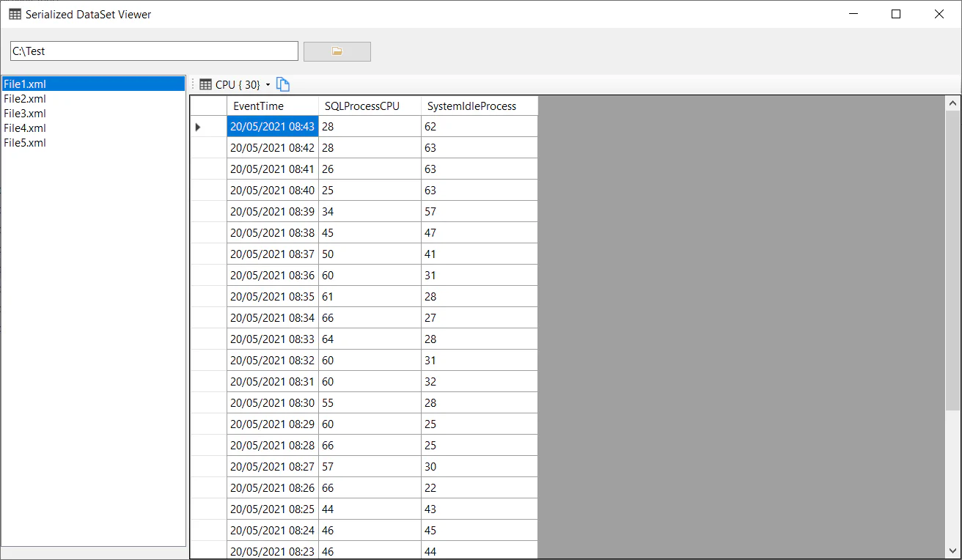Viewport: 962px width, 560px height.
Task: Click the app icon in the title bar
Action: click(x=14, y=14)
